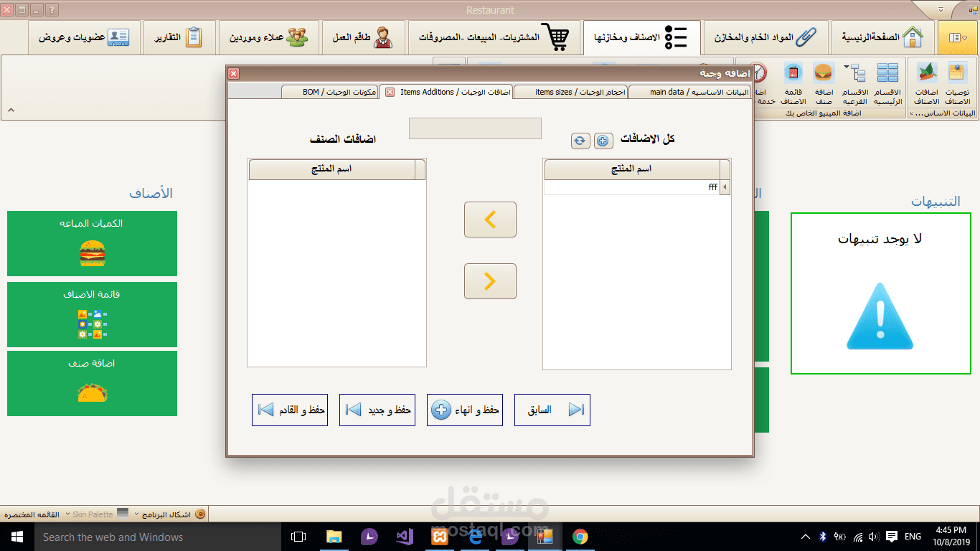The width and height of the screenshot is (980, 551).
Task: Open the Skin Palette dropdown
Action: (96, 514)
